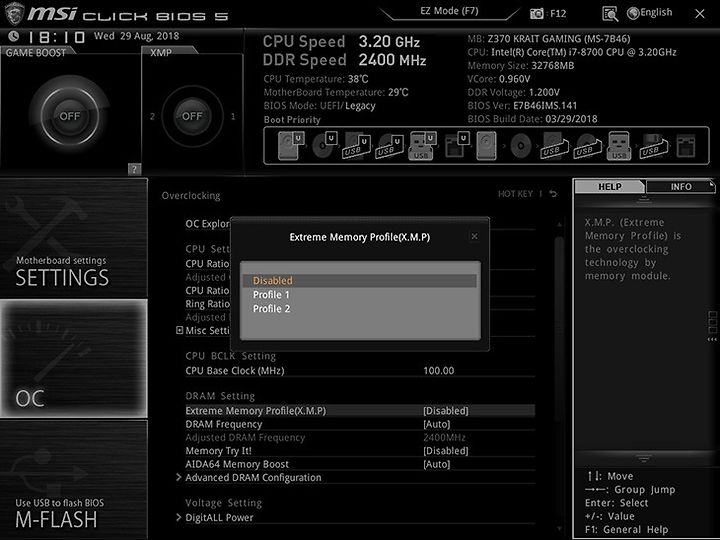Select UEFI USB CD/DVD boot icon
Viewport: 720px width, 540px height.
pos(390,146)
